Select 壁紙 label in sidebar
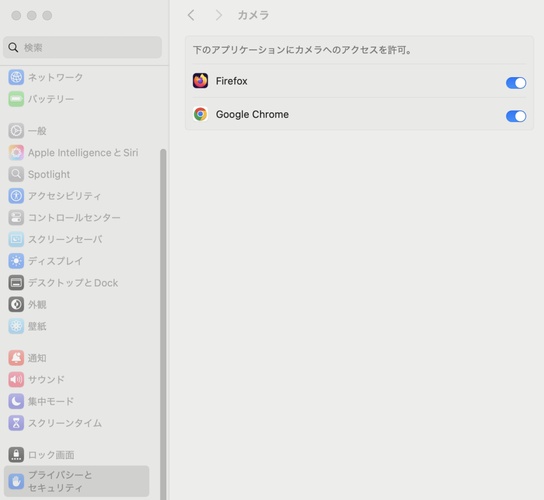The width and height of the screenshot is (544, 500). click(x=37, y=326)
